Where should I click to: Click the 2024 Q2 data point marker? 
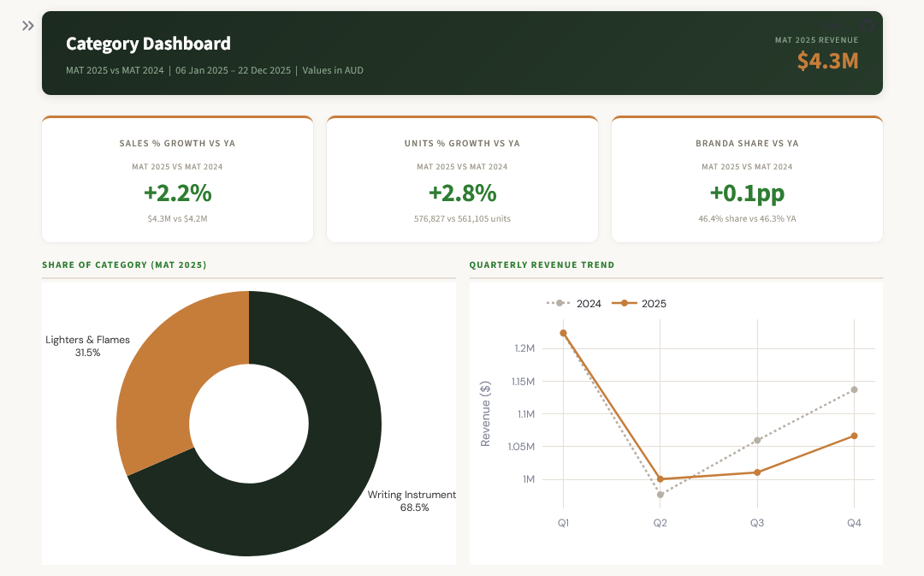(x=660, y=495)
